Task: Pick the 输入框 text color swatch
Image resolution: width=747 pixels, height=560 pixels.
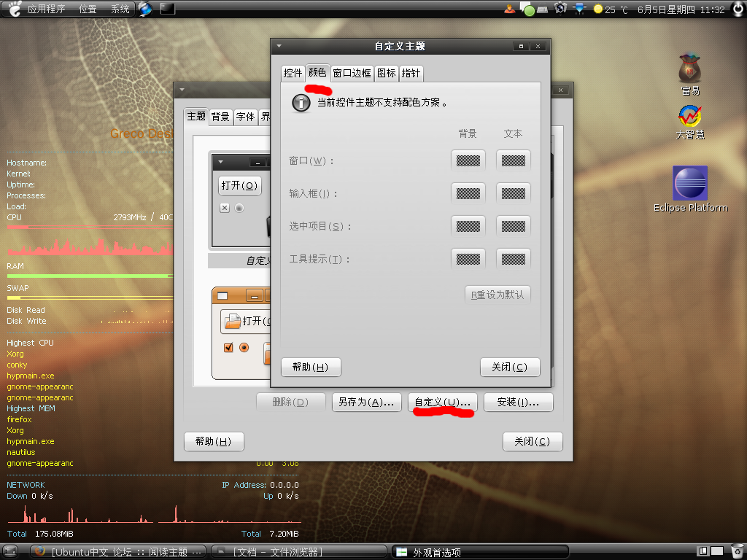Action: click(x=513, y=194)
